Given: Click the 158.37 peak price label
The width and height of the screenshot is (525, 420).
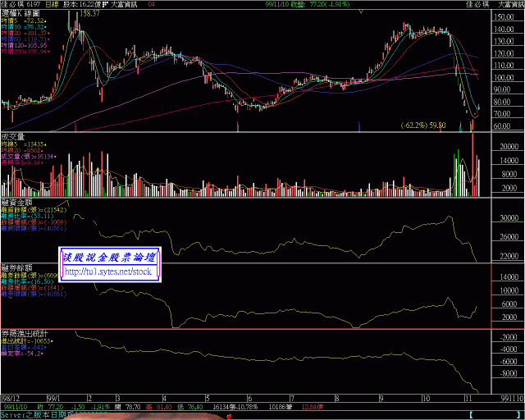Looking at the screenshot, I should [89, 14].
